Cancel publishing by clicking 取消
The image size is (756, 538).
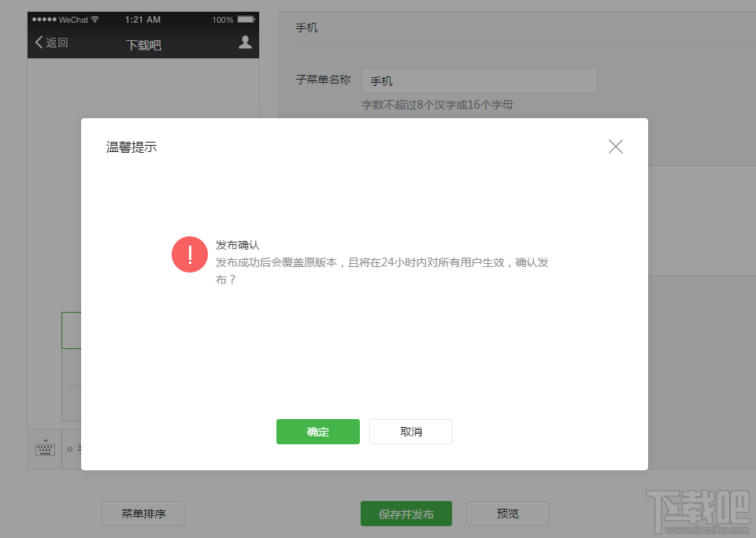click(410, 432)
